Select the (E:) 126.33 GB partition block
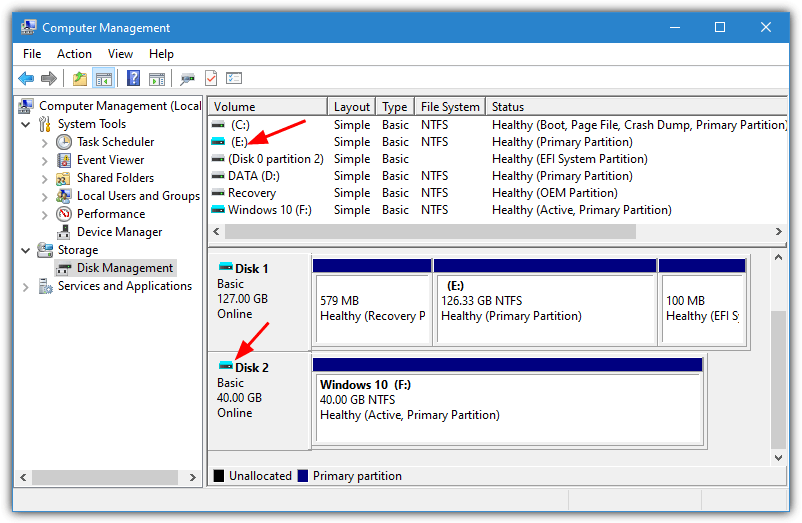Screen dimensions: 802x523 [x=545, y=302]
